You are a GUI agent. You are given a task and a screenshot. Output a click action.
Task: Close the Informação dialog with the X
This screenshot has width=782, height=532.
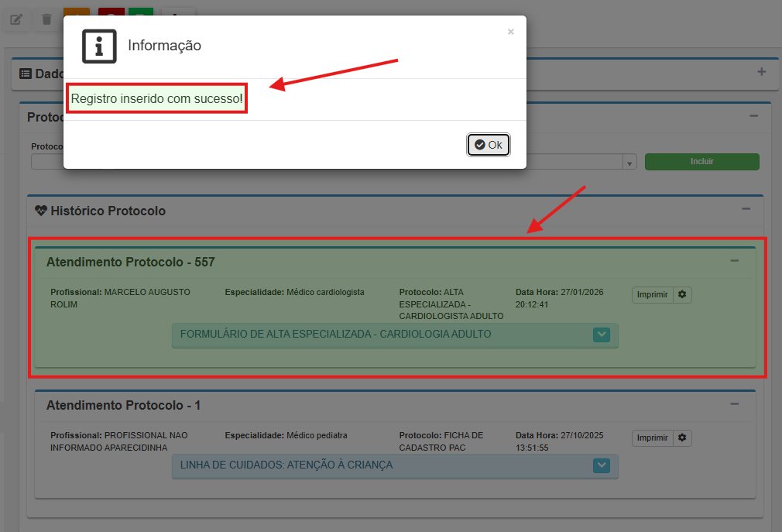[x=510, y=32]
